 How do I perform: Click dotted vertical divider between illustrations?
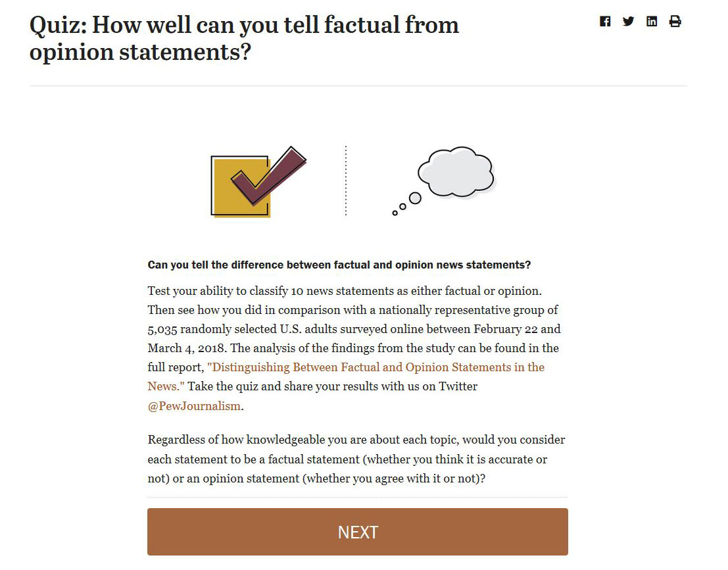coord(346,181)
